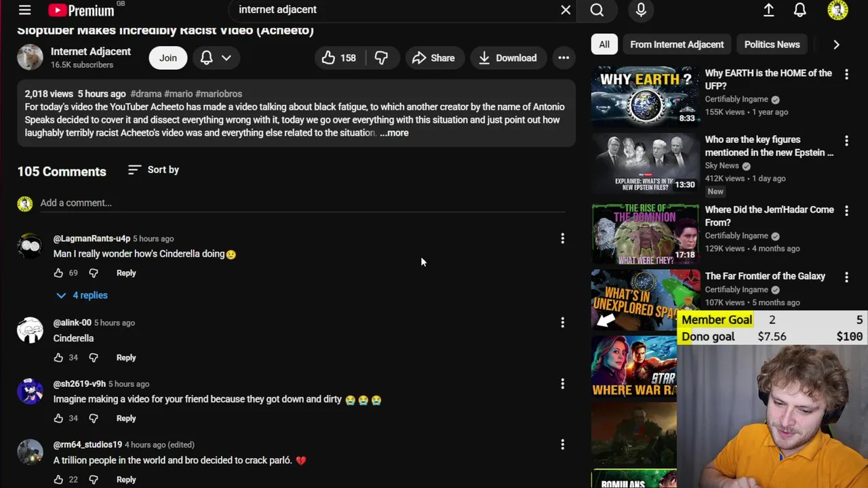The image size is (868, 488).
Task: Open the upload video icon
Action: coord(768,10)
